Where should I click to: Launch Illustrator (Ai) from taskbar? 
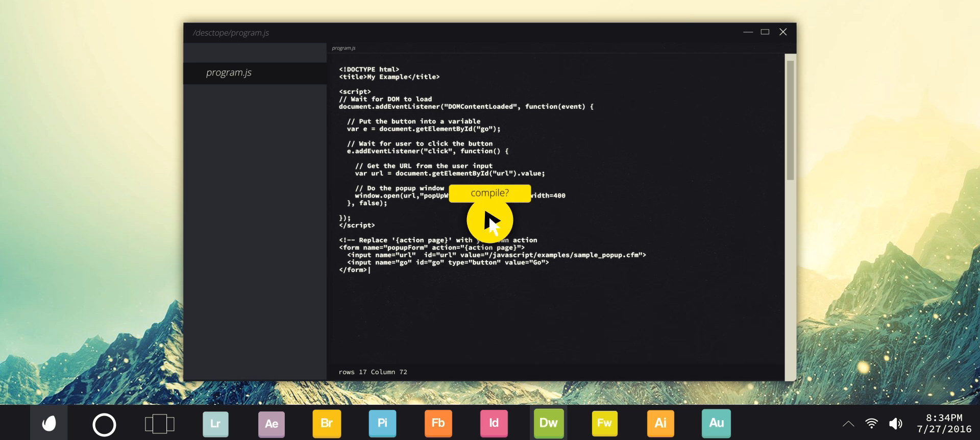coord(660,423)
